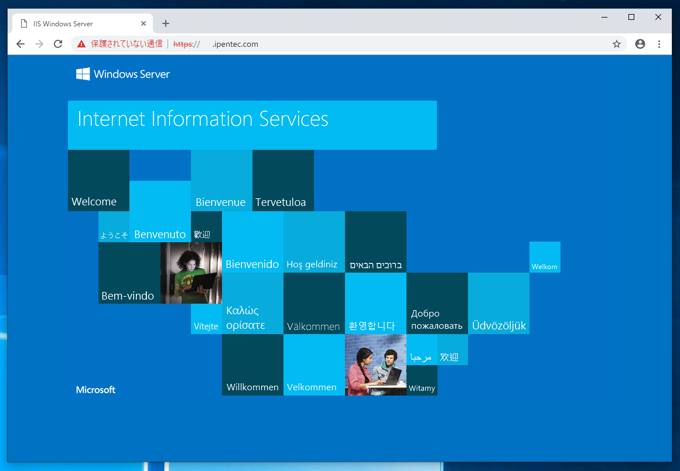Click the Willkommen tile
This screenshot has width=680, height=471.
tap(252, 365)
